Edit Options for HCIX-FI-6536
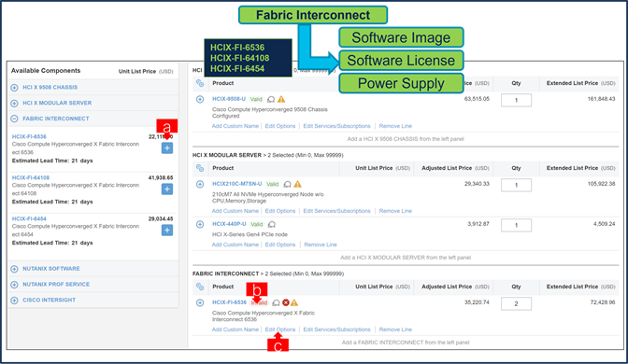 (x=280, y=329)
